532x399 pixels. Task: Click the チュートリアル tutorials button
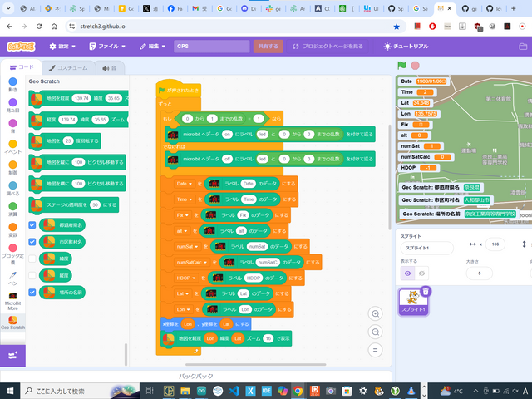tap(406, 47)
